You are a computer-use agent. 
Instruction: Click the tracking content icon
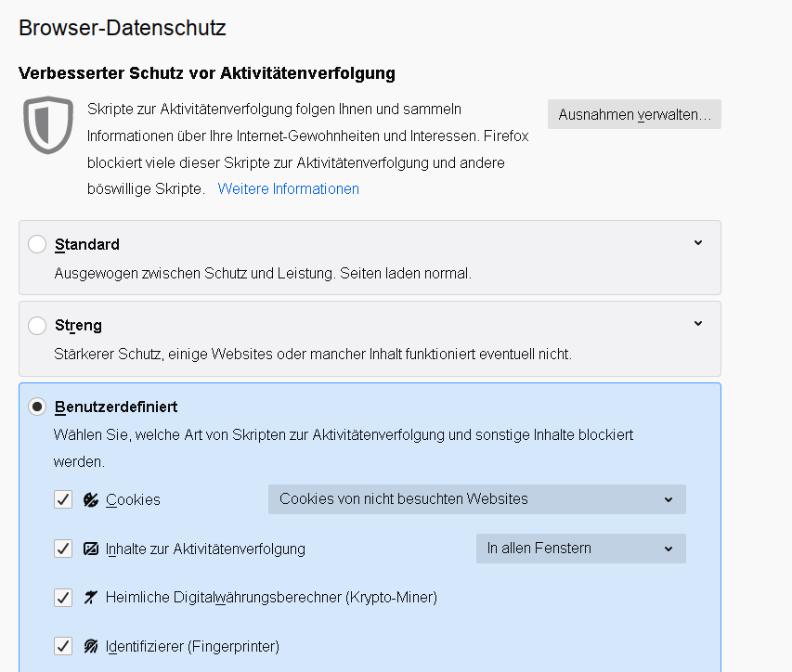[x=91, y=549]
